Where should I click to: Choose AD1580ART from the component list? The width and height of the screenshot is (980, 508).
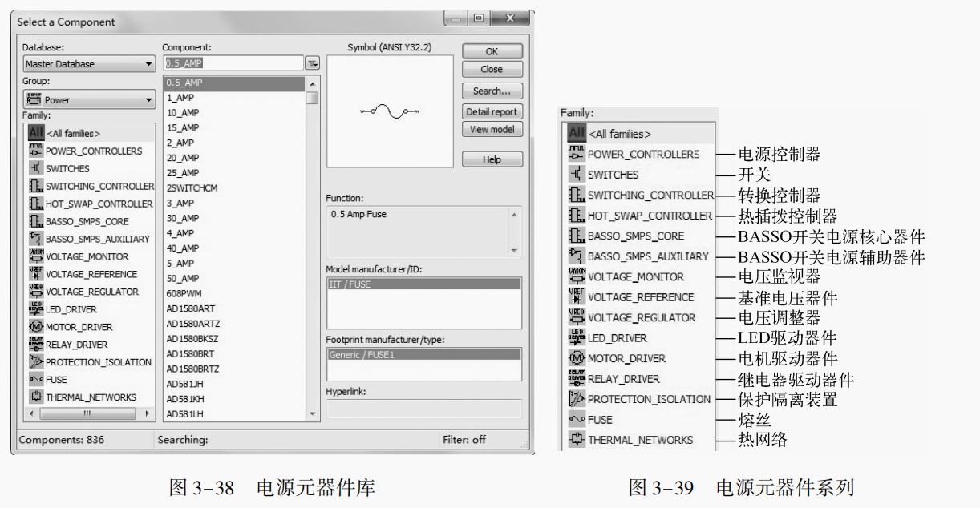(x=191, y=308)
